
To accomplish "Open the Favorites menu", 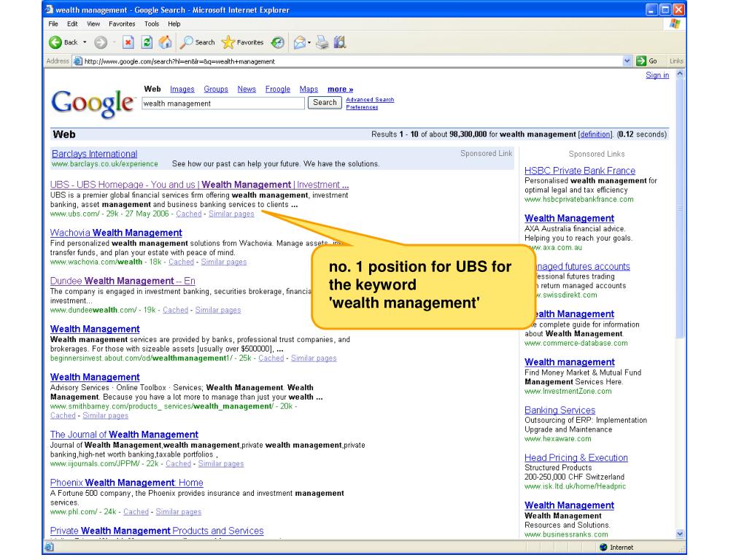I will (122, 24).
